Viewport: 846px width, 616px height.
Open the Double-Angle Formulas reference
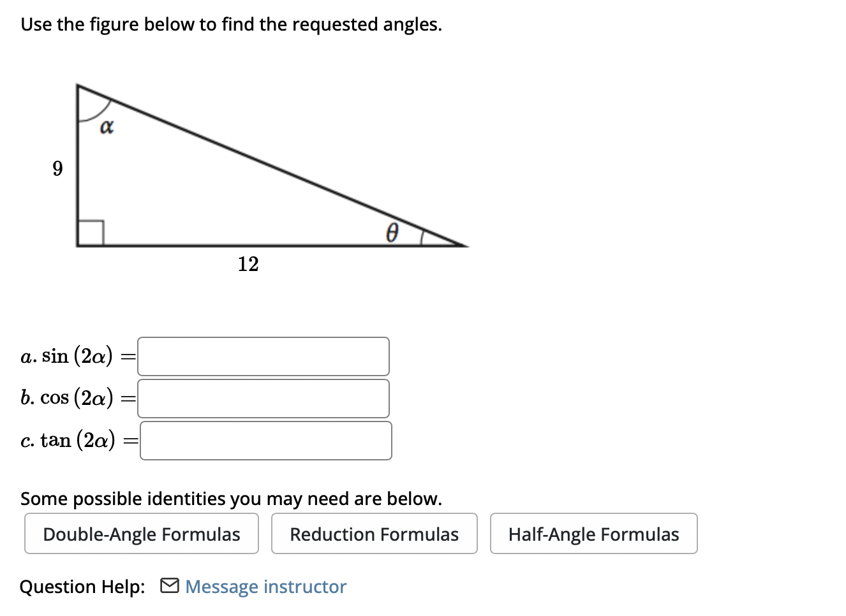141,534
